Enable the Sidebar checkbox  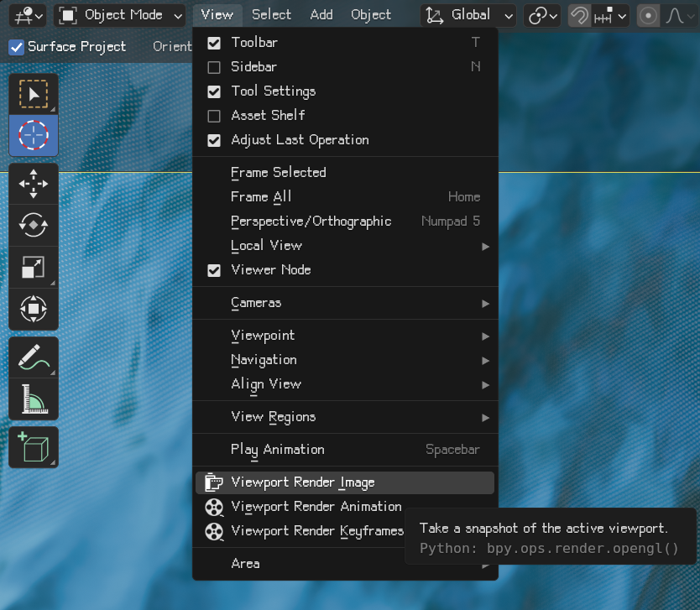[x=214, y=67]
